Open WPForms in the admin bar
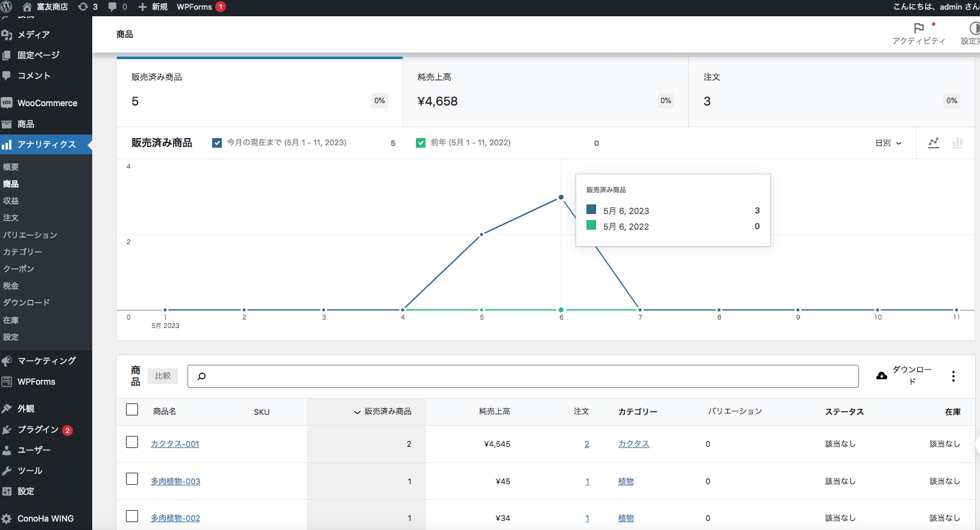980x530 pixels. coord(201,7)
